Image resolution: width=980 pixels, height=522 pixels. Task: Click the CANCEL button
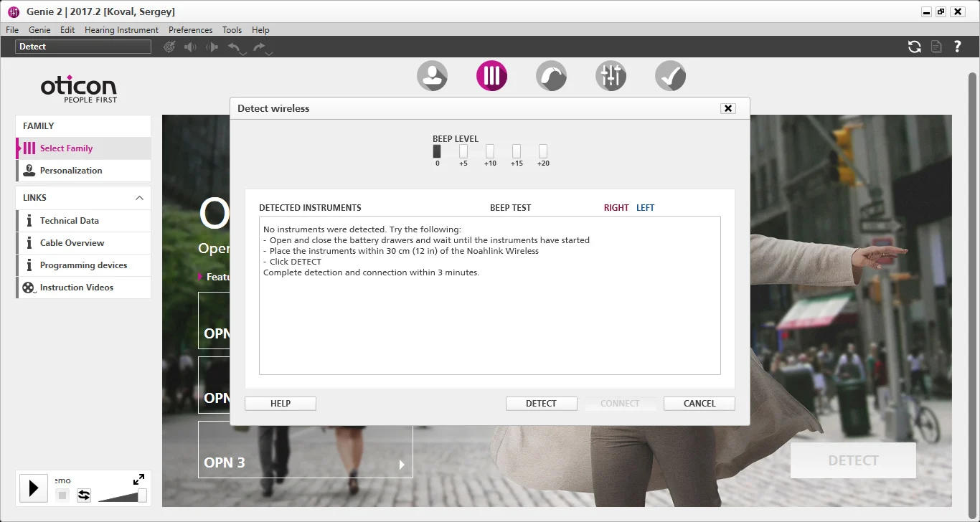pos(699,404)
